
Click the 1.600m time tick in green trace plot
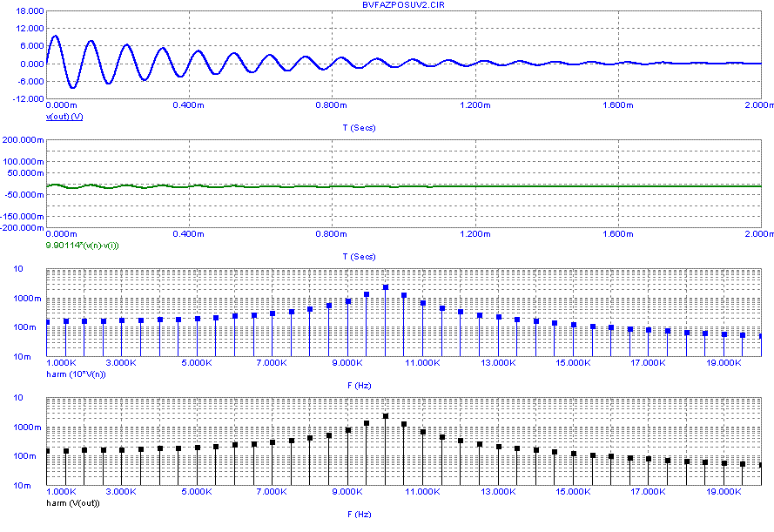click(618, 234)
